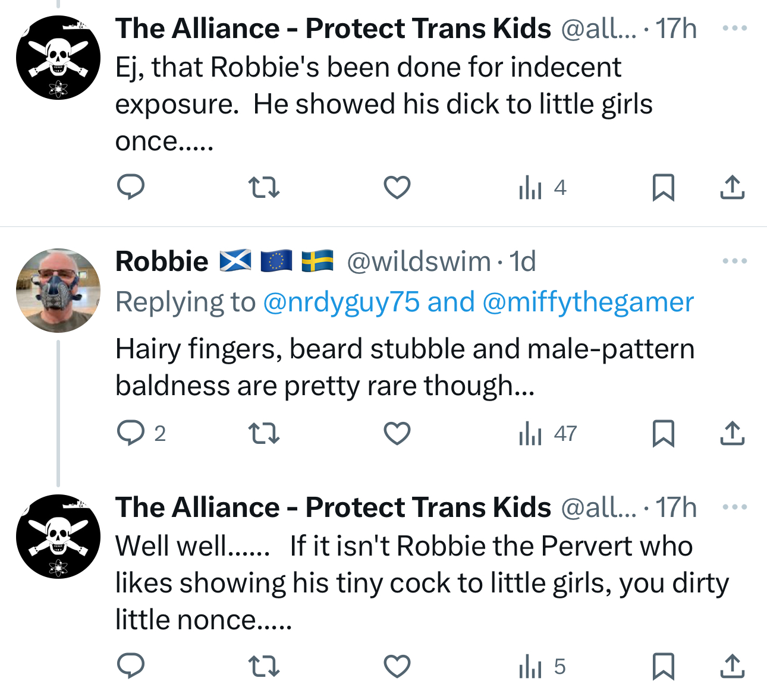Viewport: 767px width, 700px height.
Task: Retweet Robbie's hairy fingers tweet
Action: (263, 433)
